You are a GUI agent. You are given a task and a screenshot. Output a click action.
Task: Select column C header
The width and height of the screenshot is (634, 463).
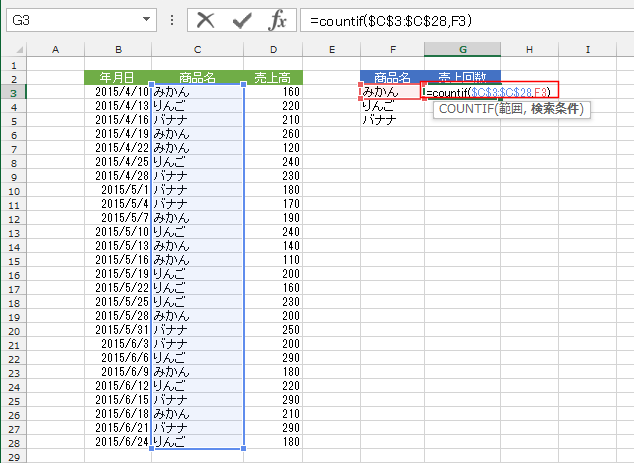click(x=197, y=49)
